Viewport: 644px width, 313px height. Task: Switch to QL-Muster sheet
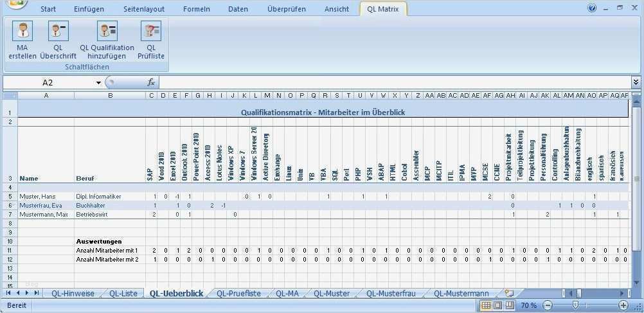point(332,293)
